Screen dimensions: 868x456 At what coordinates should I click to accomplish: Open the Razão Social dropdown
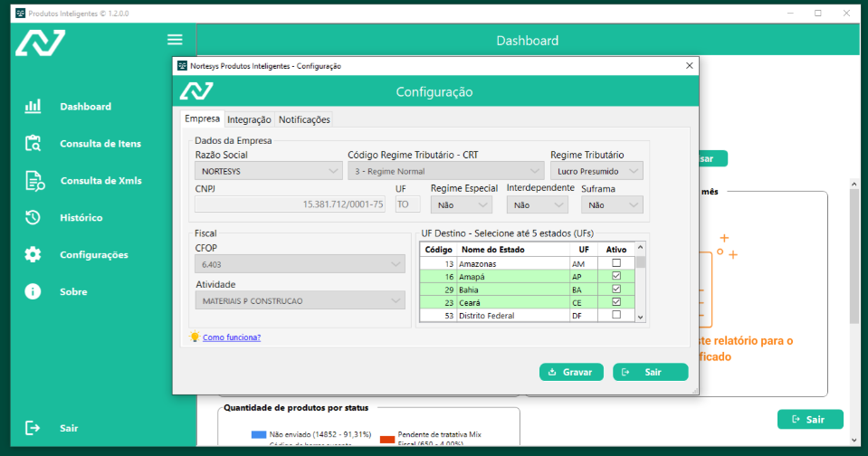268,171
